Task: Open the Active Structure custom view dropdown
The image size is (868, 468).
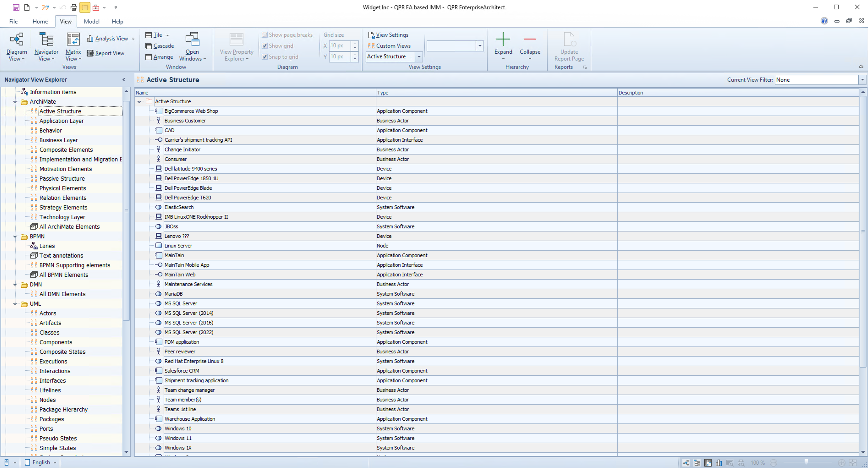Action: [419, 57]
